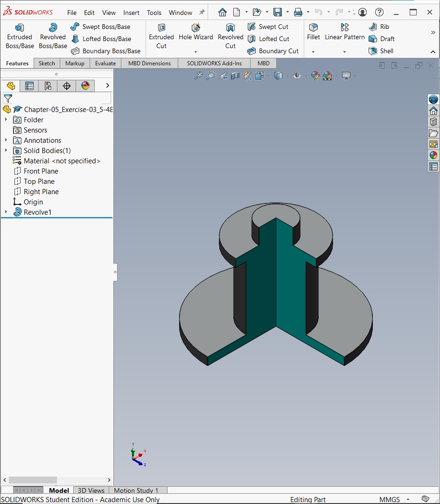The width and height of the screenshot is (440, 504).
Task: Click Open document icon
Action: tap(257, 12)
